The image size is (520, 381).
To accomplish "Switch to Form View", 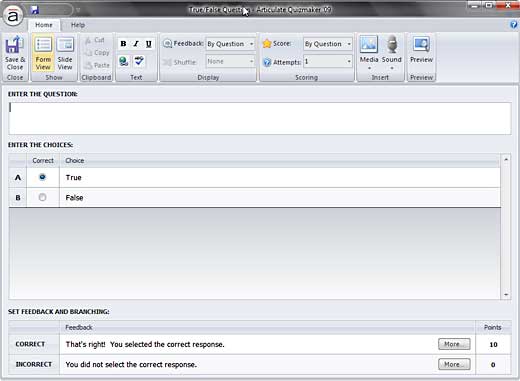I will [43, 53].
